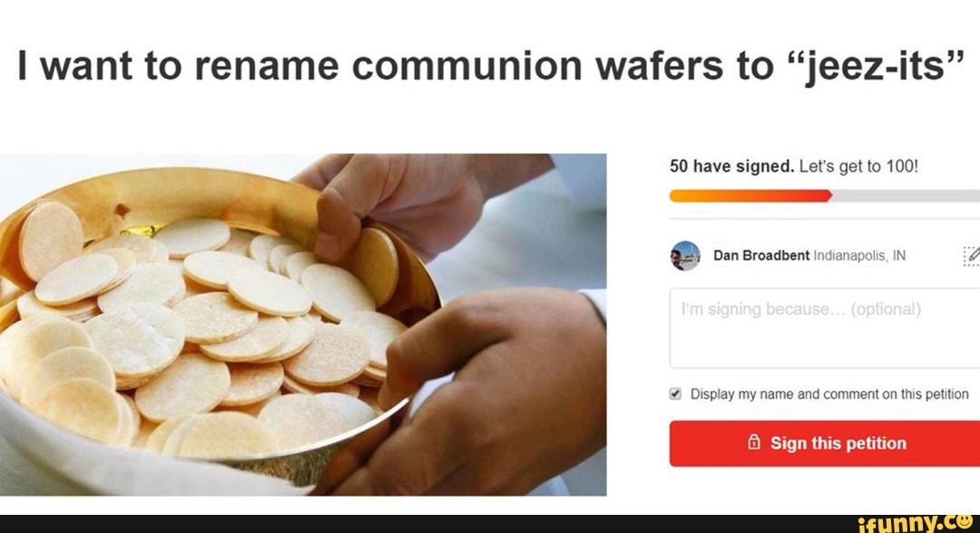The image size is (980, 533).
Task: Click the I'm signing because input field
Action: point(821,327)
